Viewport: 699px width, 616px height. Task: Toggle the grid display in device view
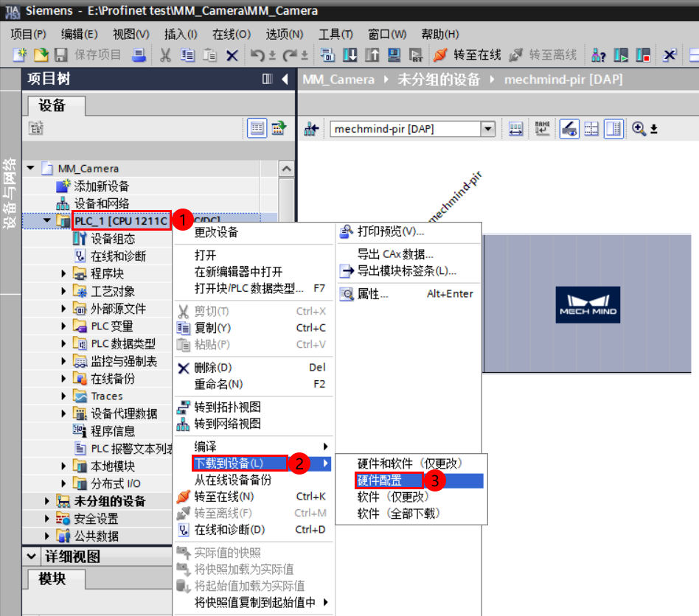tap(591, 128)
